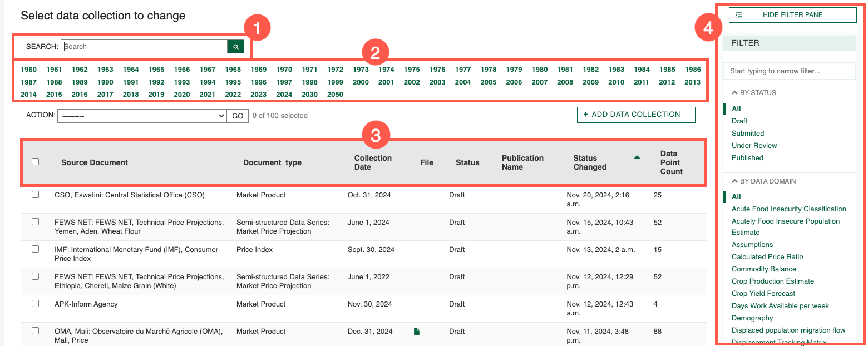The image size is (868, 346).
Task: Filter by year 2000
Action: coord(361,82)
